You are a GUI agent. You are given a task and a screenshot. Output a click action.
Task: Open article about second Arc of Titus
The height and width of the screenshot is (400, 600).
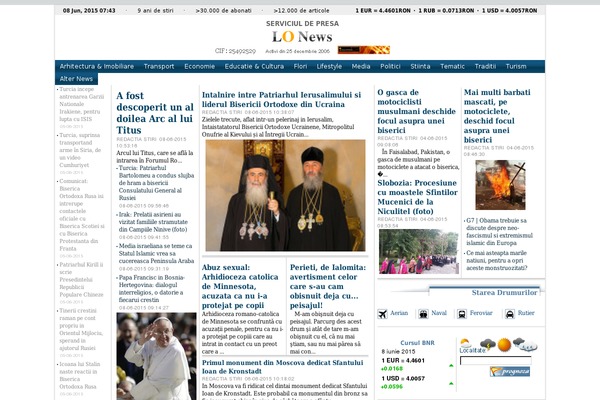tap(155, 113)
